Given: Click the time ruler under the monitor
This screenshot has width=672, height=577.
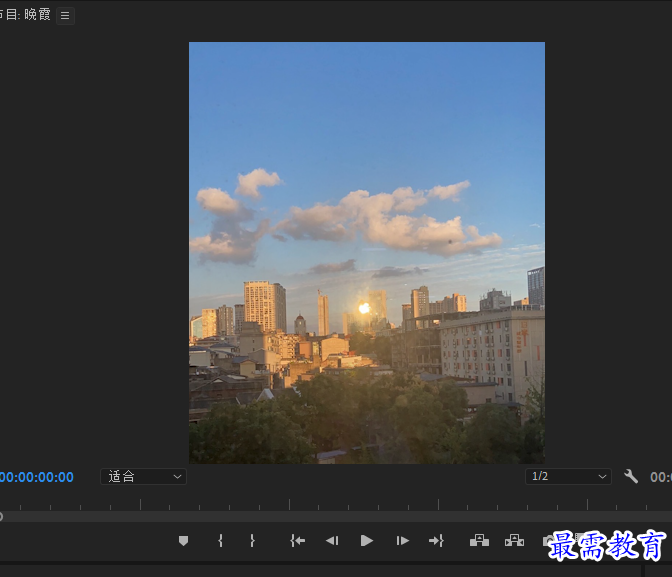Looking at the screenshot, I should (336, 504).
